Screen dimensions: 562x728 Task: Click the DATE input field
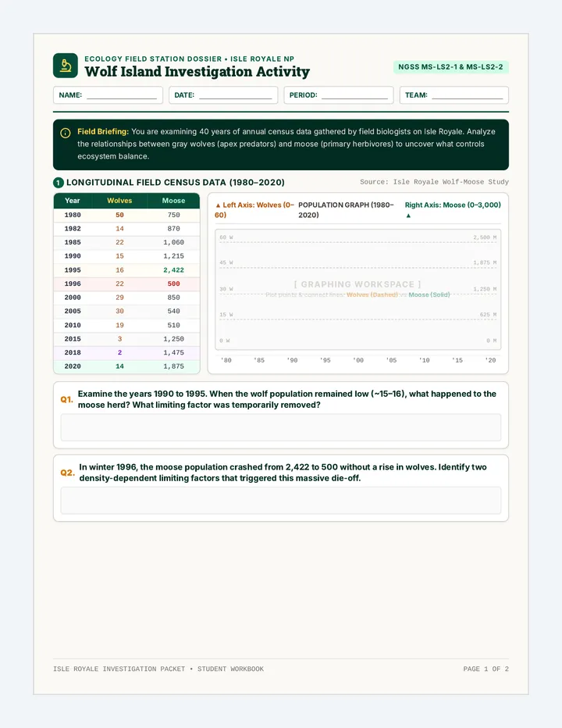(223, 95)
